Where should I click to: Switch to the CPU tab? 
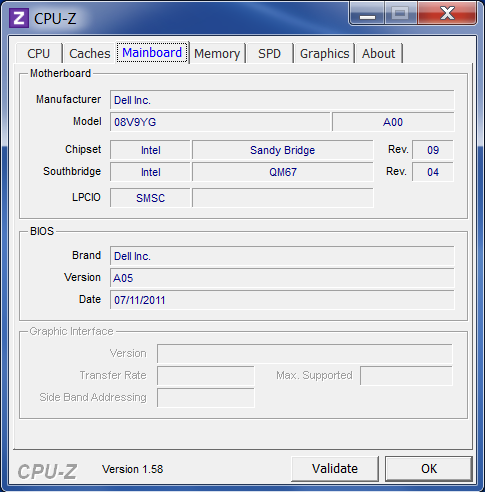click(38, 53)
